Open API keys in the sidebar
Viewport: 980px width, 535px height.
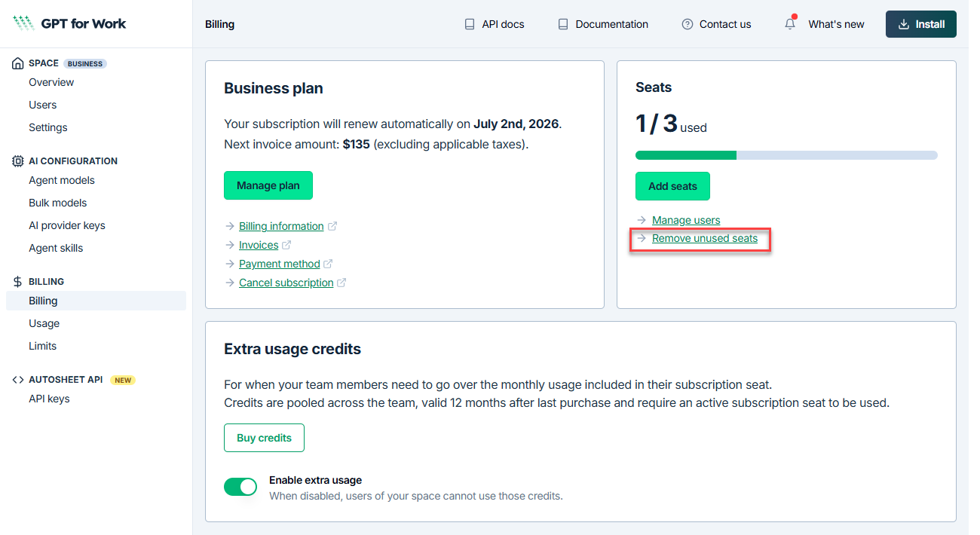click(x=49, y=399)
